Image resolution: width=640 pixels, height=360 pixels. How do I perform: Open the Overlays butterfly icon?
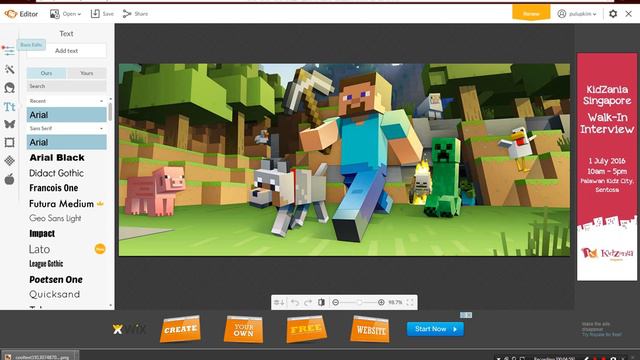(x=9, y=124)
